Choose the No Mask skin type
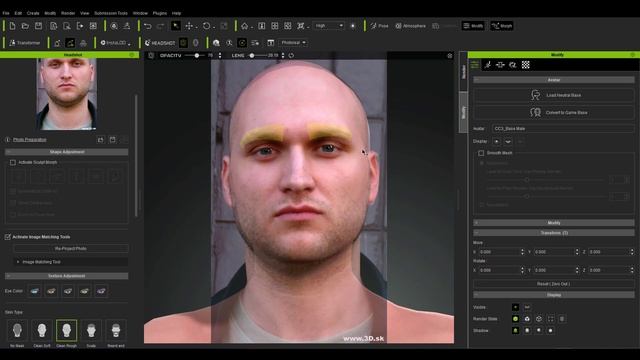Image resolution: width=640 pixels, height=360 pixels. [x=17, y=331]
